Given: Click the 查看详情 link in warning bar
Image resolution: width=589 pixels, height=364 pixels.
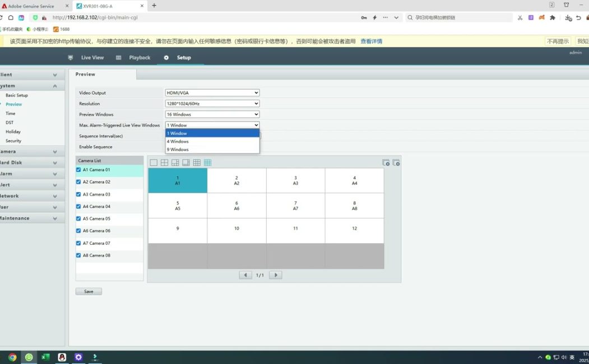Looking at the screenshot, I should [371, 41].
